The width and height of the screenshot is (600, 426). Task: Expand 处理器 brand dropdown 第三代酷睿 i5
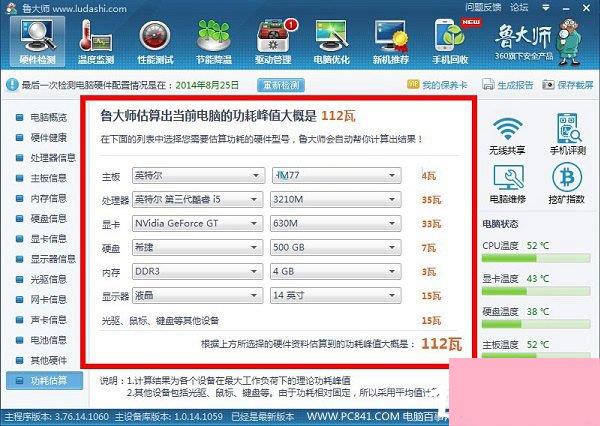tap(197, 199)
